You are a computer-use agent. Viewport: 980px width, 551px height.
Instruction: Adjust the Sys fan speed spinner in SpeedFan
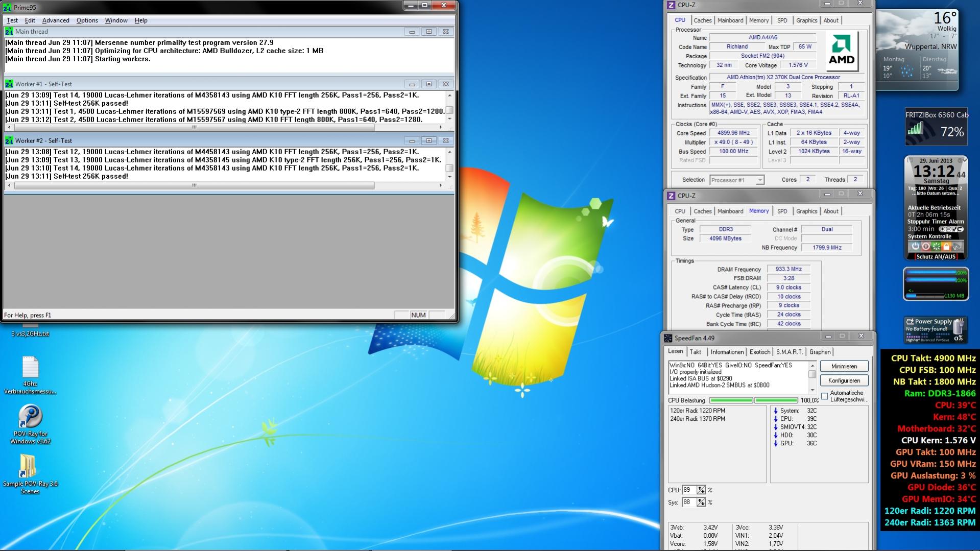point(701,502)
